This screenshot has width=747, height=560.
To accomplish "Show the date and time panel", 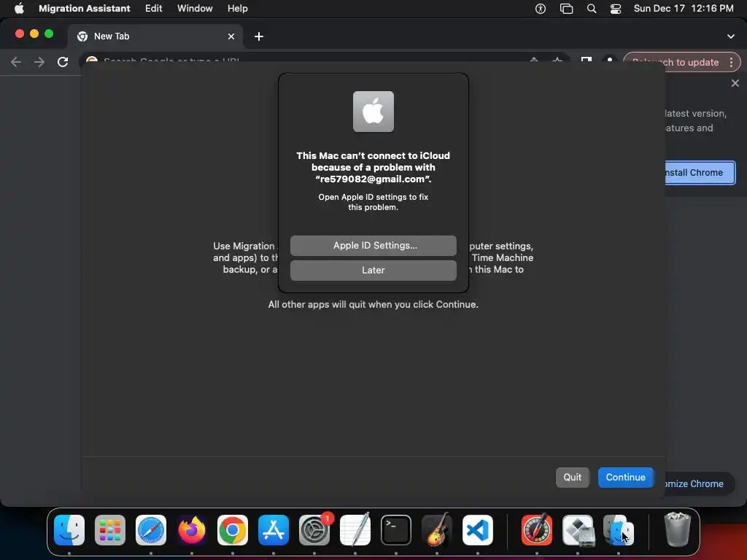I will point(683,8).
